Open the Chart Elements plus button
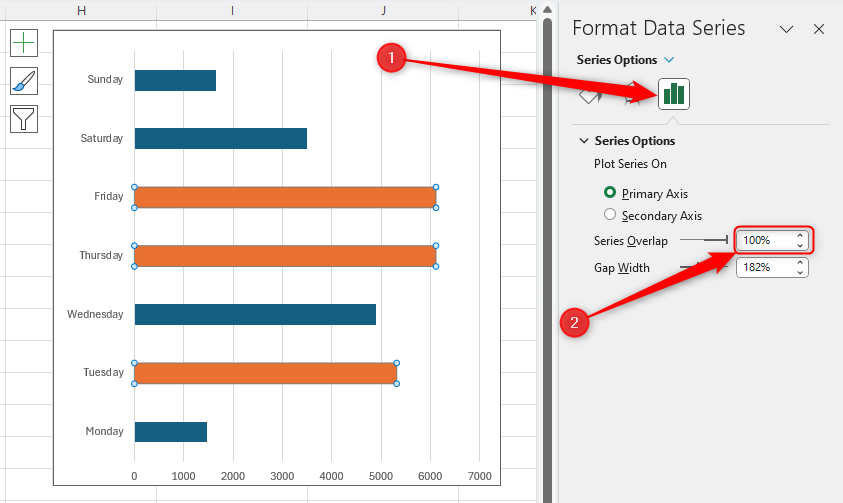 point(24,42)
